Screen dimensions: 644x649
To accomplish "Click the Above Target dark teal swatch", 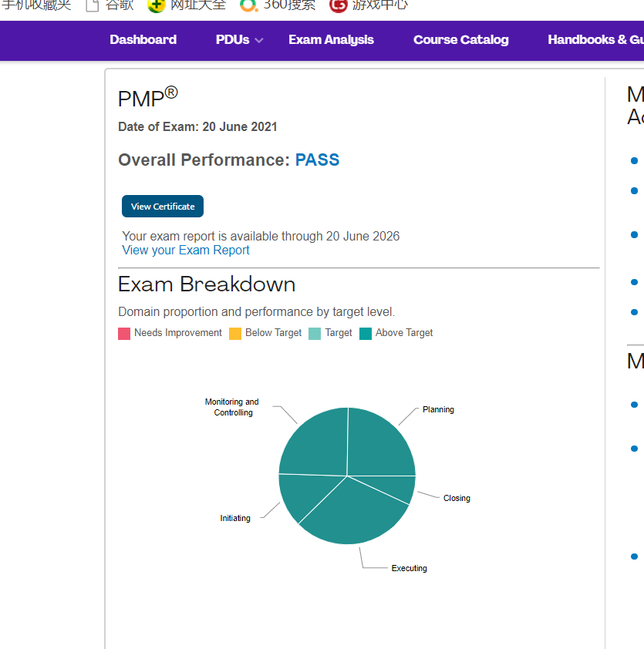I will pyautogui.click(x=366, y=334).
